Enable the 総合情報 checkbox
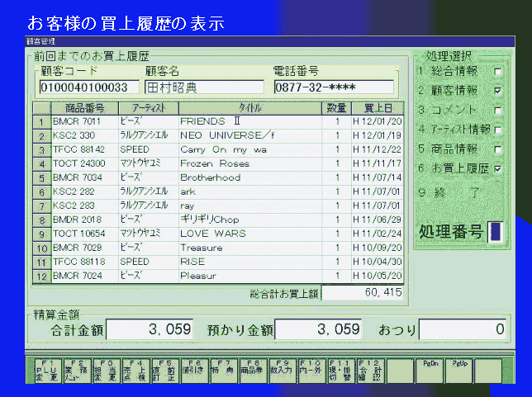The image size is (532, 397). point(497,72)
